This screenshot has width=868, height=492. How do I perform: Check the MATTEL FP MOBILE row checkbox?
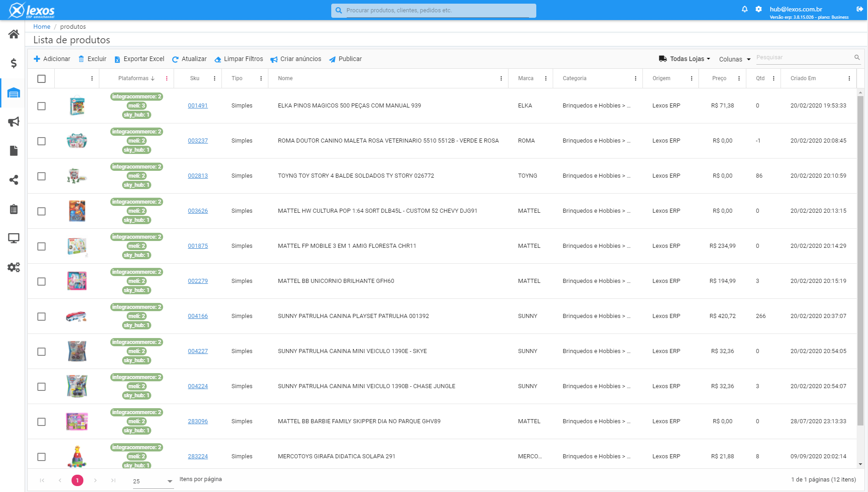[41, 246]
